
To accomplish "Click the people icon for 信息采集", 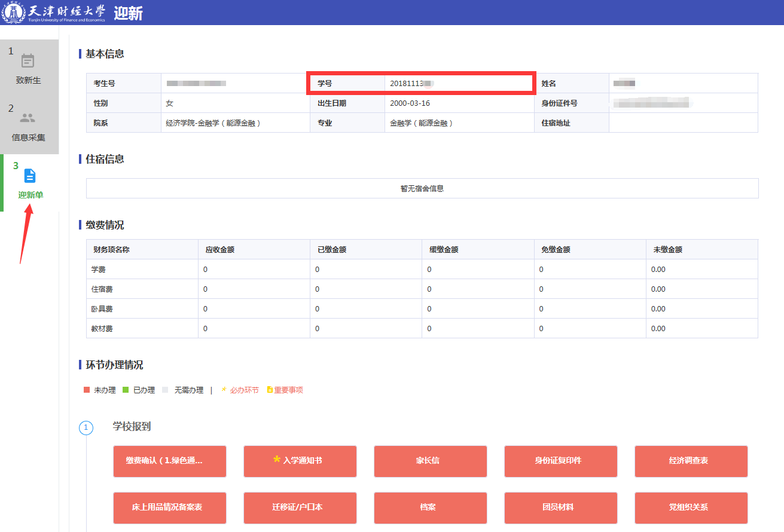I will pyautogui.click(x=28, y=118).
